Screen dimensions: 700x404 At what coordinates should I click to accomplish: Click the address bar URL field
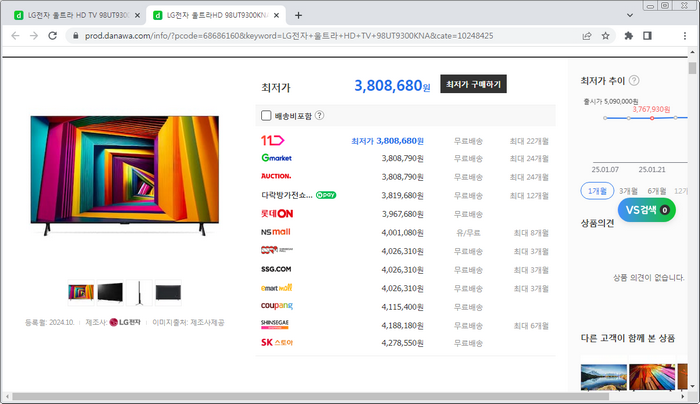tap(289, 36)
